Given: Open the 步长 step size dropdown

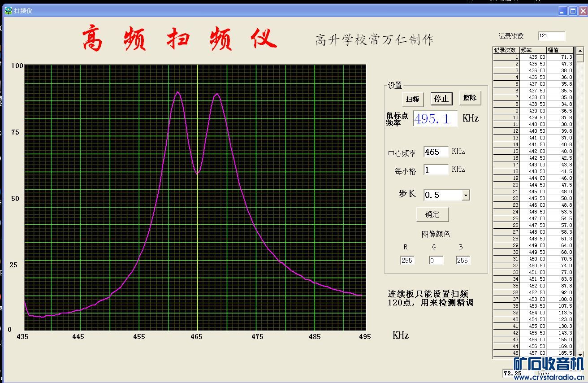Looking at the screenshot, I should 466,195.
